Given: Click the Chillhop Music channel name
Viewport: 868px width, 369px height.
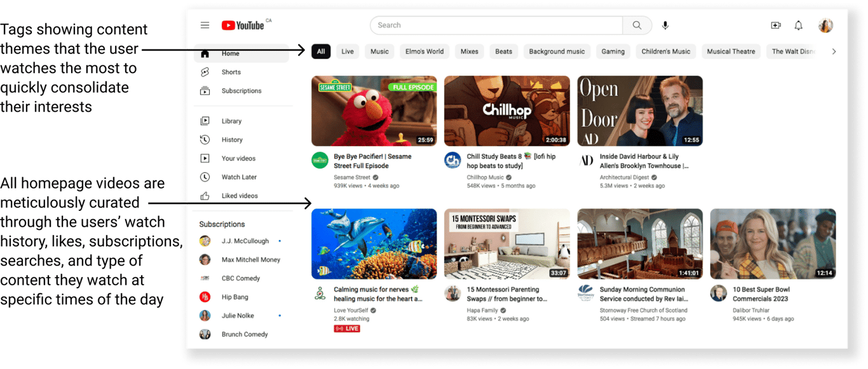Looking at the screenshot, I should pyautogui.click(x=485, y=178).
